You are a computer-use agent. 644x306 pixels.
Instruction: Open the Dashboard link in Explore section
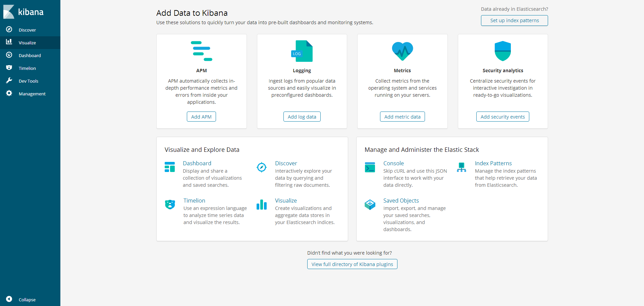click(x=197, y=163)
